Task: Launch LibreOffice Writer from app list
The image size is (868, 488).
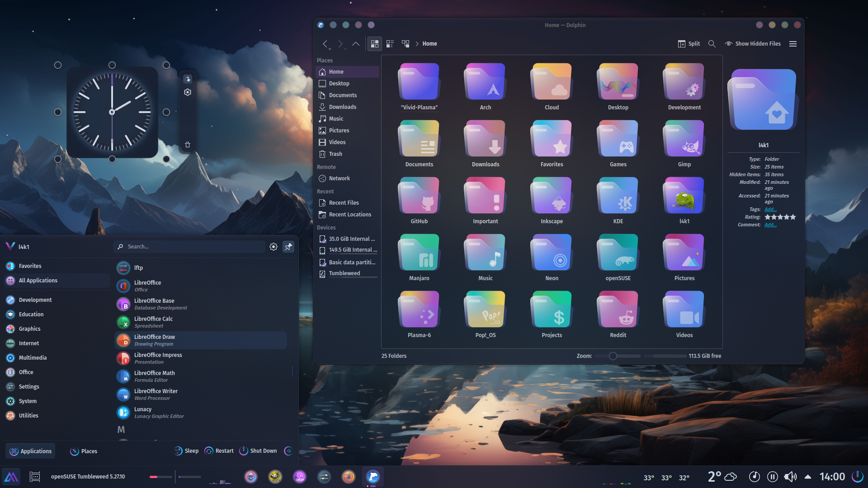Action: (201, 394)
